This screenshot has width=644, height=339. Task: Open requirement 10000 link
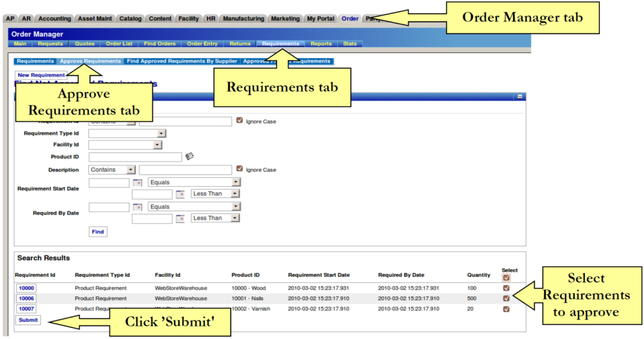(x=26, y=288)
